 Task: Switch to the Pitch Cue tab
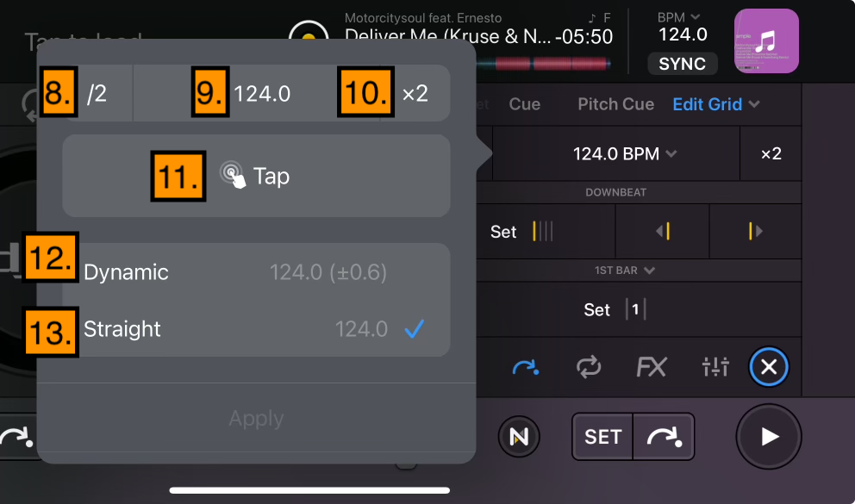click(615, 104)
